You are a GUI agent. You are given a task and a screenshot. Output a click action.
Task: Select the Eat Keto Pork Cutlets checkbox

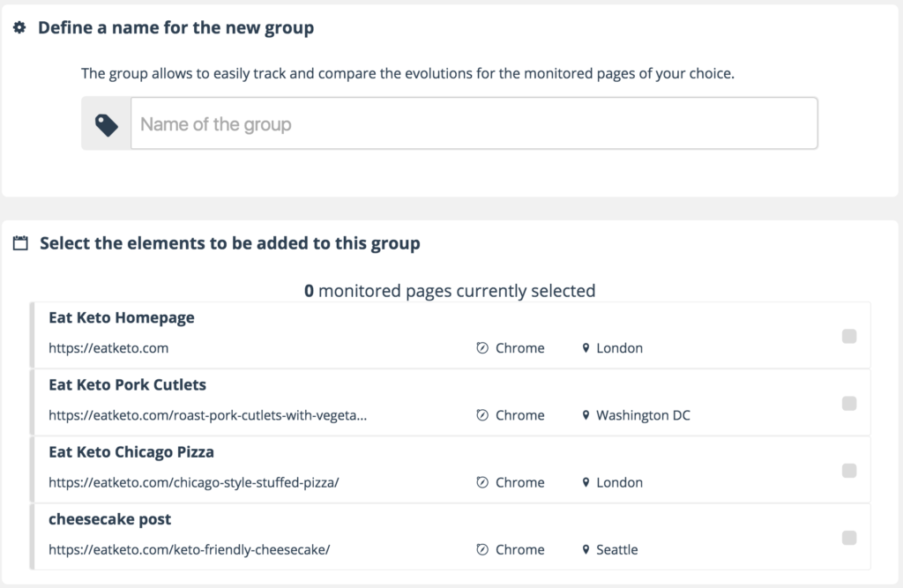pyautogui.click(x=849, y=403)
